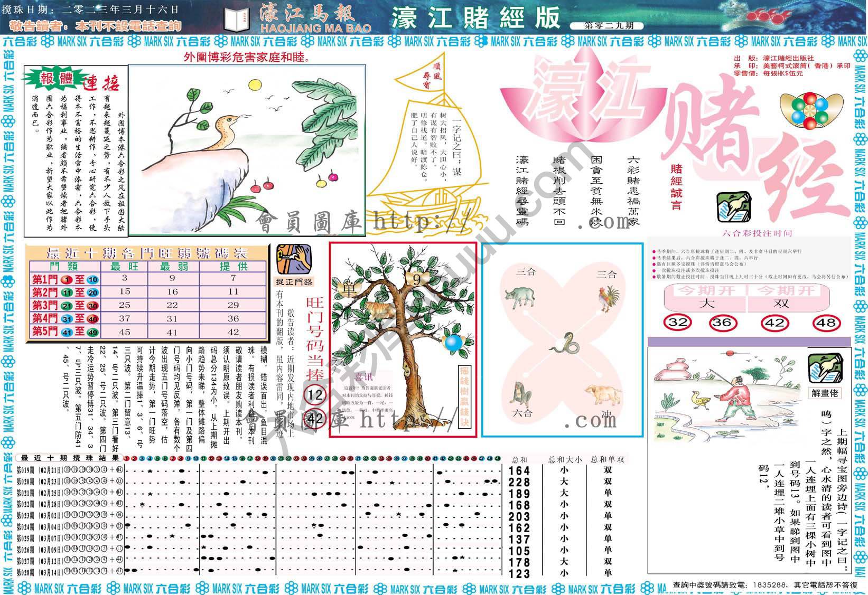Screen dimensions: 868x595
Task: Open the bird on cliff painting
Action: tap(247, 149)
